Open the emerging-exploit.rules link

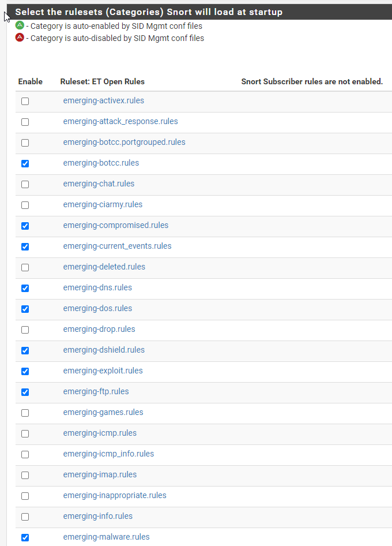coord(103,371)
